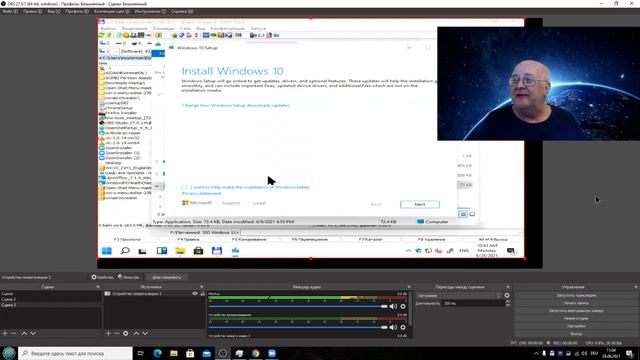Open Google Chrome from the taskbar
Viewport: 640px width, 360px height.
256,353
